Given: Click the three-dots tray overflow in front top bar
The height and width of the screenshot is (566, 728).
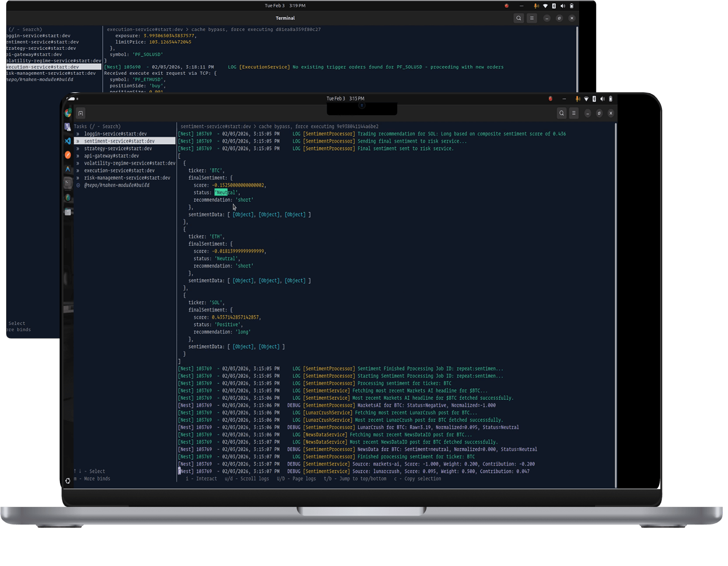Looking at the screenshot, I should 564,99.
